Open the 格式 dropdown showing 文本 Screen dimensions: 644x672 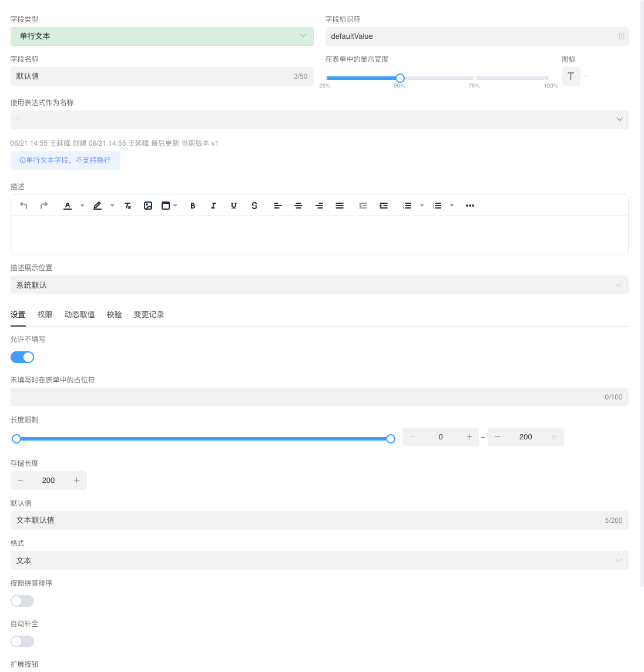click(x=319, y=560)
